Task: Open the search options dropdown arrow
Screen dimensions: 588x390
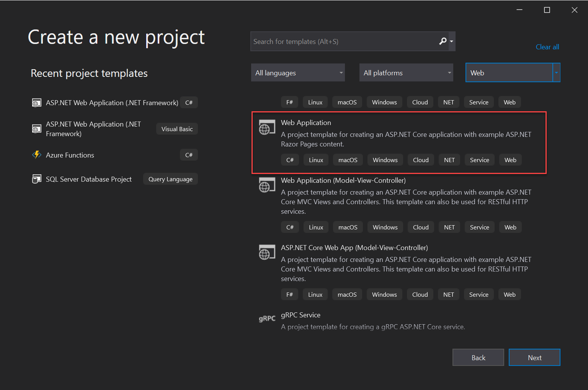Action: pos(452,41)
